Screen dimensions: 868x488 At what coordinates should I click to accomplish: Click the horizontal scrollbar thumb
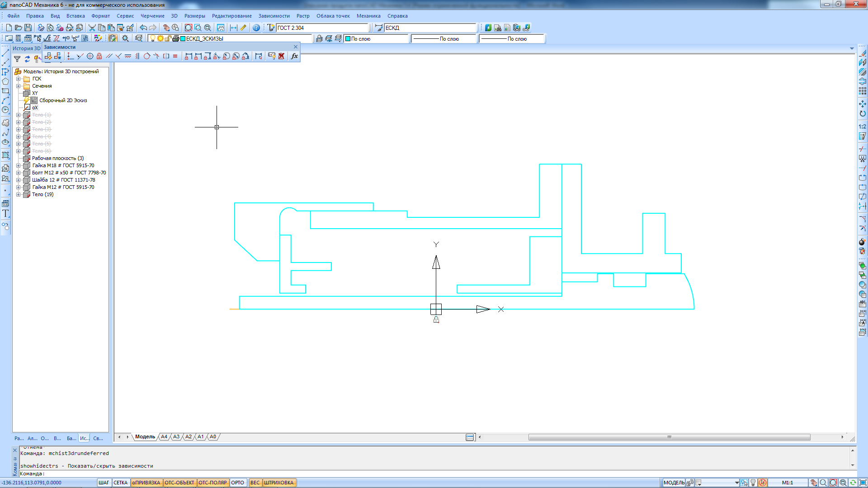pos(669,437)
